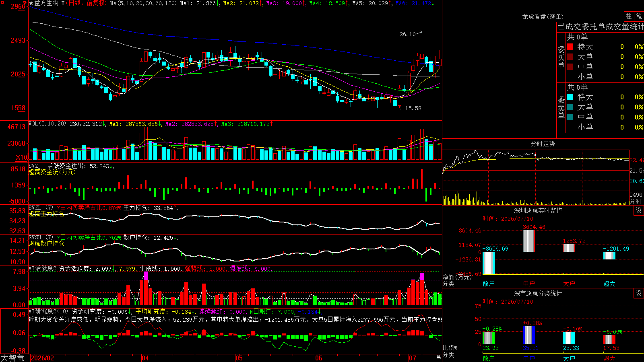Viewport: 644px width, 362px height.
Task: Click the star icon beside 益方生物-U
Action: pyautogui.click(x=31, y=3)
